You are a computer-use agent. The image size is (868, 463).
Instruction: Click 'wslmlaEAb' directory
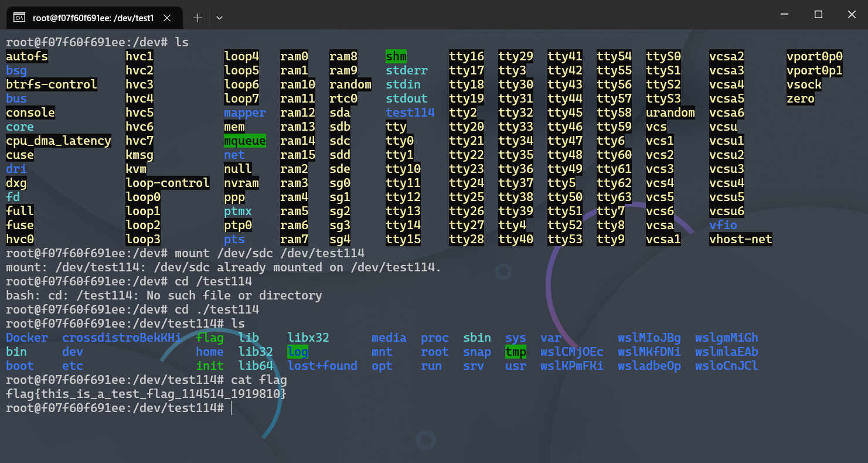click(x=727, y=352)
